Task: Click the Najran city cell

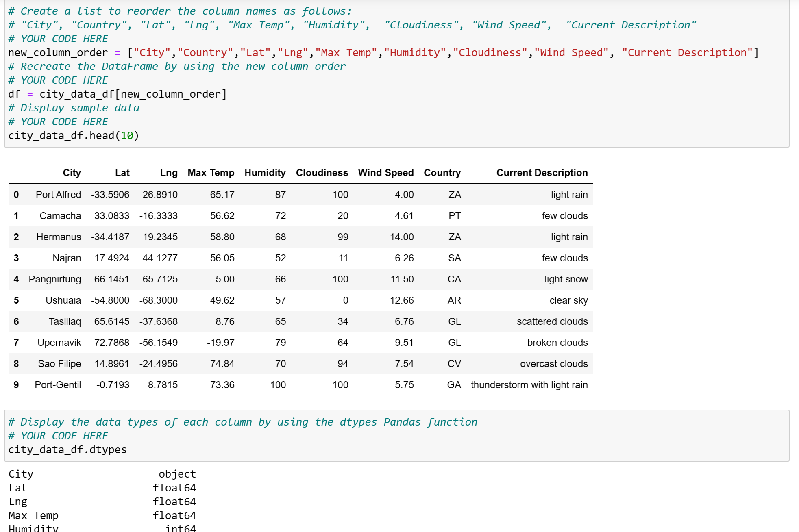Action: [x=67, y=258]
